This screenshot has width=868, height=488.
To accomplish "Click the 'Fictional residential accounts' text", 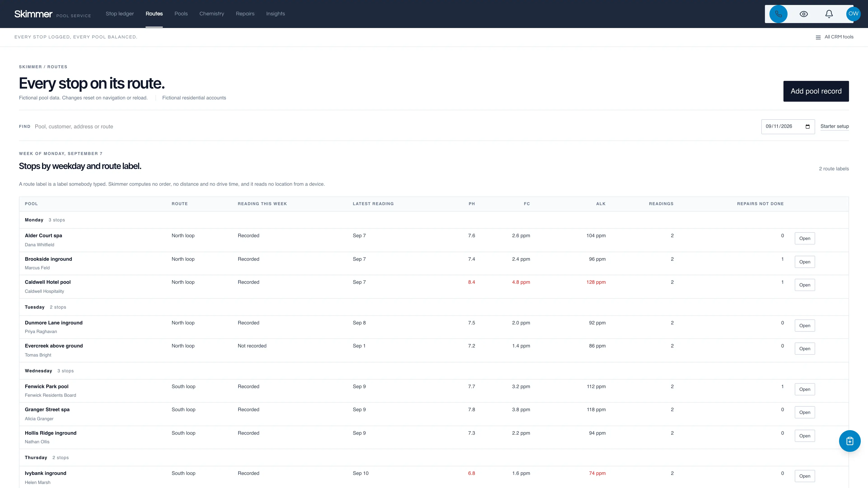I will (x=194, y=98).
